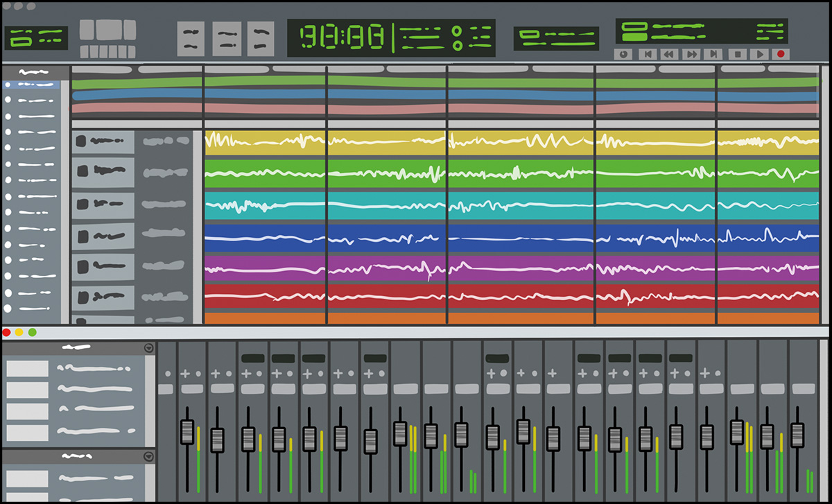Screen dimensions: 832x504
Task: Click the green zoom dot of mixer window
Action: tap(32, 332)
